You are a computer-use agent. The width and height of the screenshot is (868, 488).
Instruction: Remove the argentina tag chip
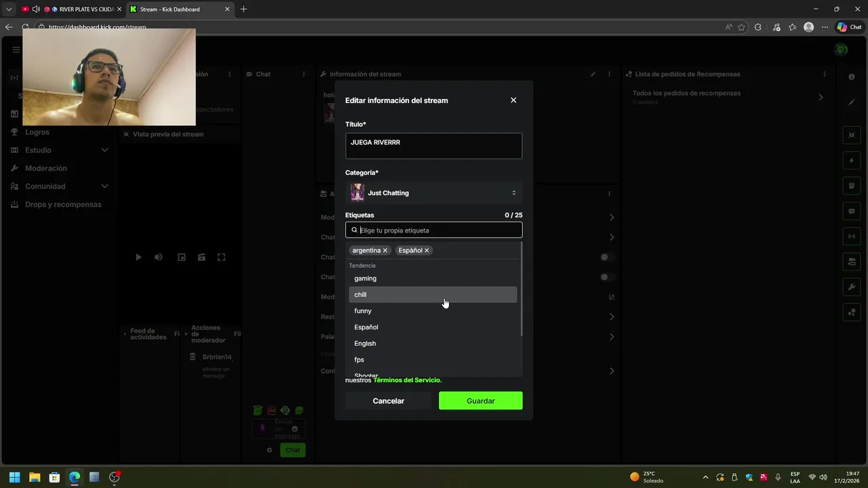(x=385, y=250)
